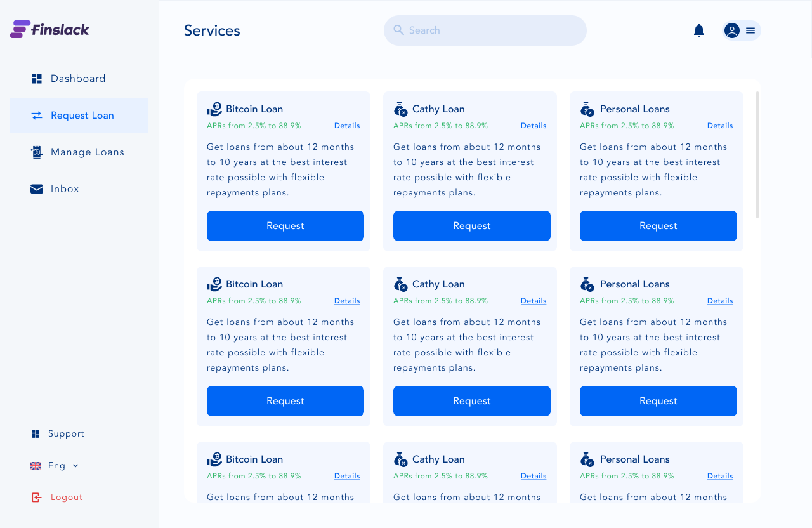
Task: Go to the Inbox menu item
Action: point(65,189)
